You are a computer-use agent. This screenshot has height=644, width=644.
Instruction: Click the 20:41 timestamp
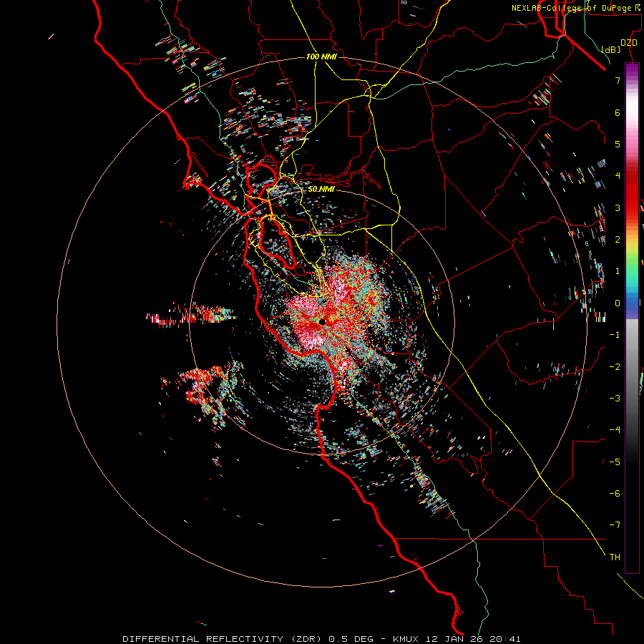point(505,639)
